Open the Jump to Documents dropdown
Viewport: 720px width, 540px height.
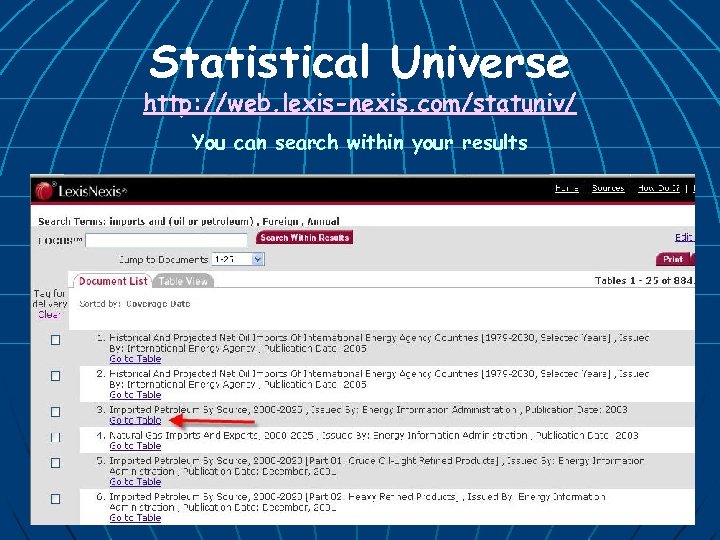coord(238,259)
